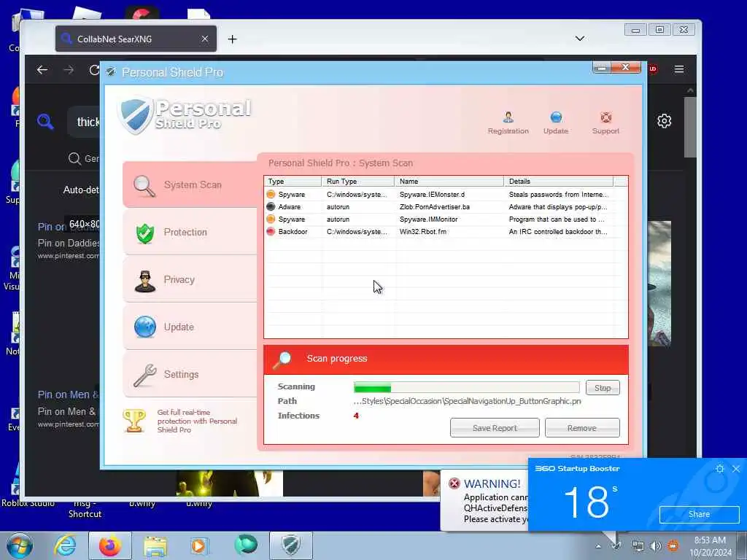Click the SearXNG search magnifier icon
The image size is (747, 560).
point(45,122)
